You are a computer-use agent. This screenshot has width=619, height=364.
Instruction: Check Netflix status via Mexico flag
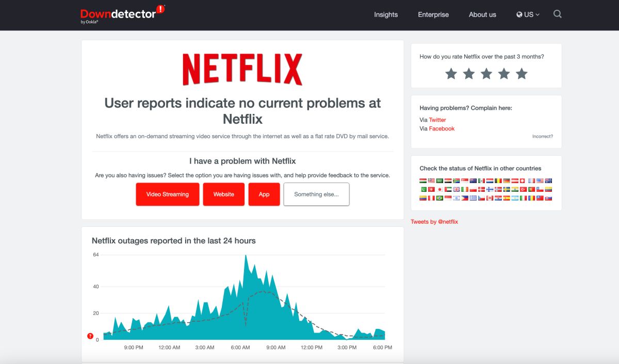[481, 181]
